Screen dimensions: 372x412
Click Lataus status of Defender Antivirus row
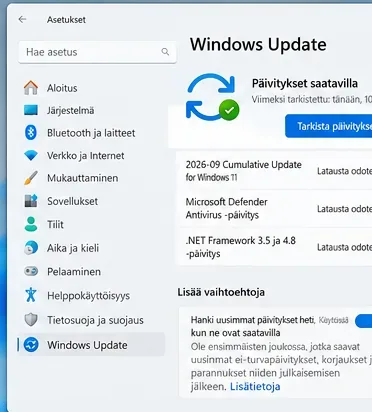[344, 209]
